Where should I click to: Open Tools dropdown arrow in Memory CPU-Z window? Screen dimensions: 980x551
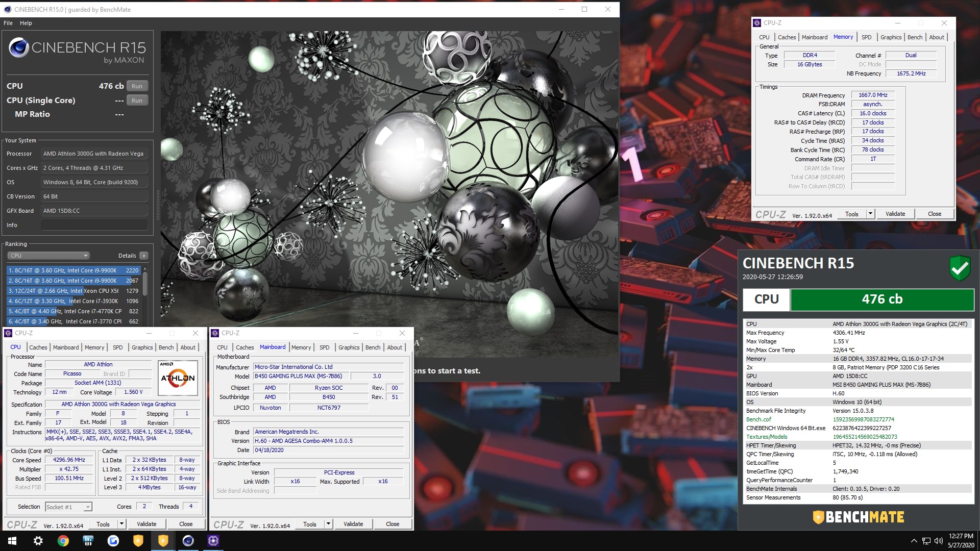pyautogui.click(x=870, y=214)
